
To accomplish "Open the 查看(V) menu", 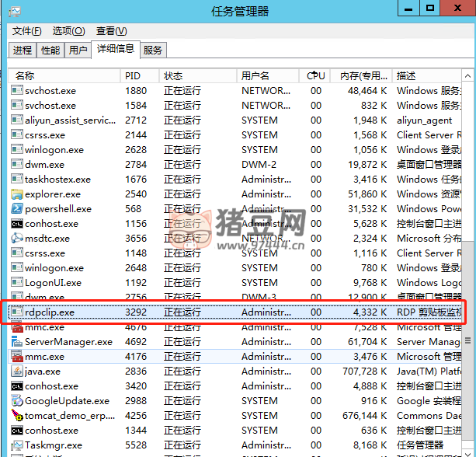I will 111,31.
